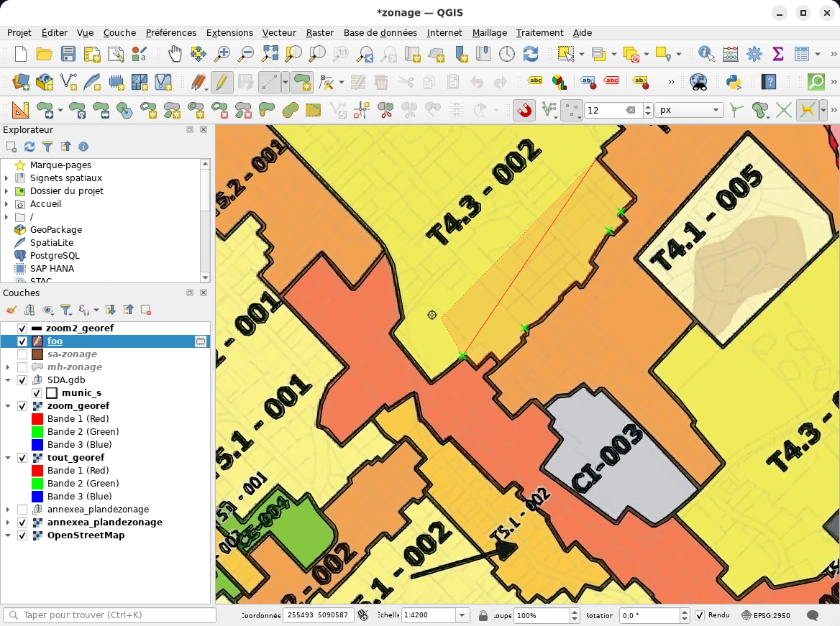This screenshot has width=840, height=626.
Task: Open the Vecteur menu
Action: tap(279, 32)
